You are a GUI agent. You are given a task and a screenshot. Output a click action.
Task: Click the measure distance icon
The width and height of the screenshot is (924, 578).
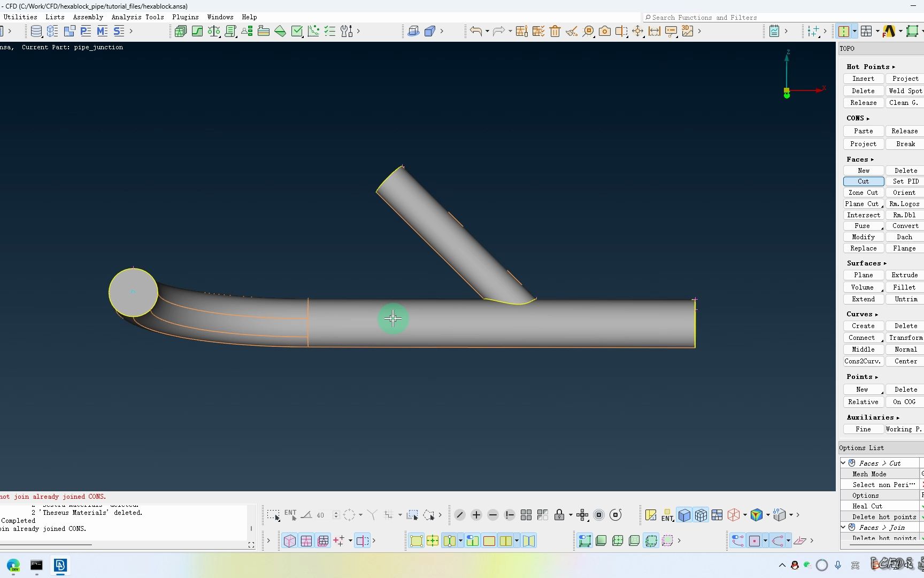tap(654, 31)
